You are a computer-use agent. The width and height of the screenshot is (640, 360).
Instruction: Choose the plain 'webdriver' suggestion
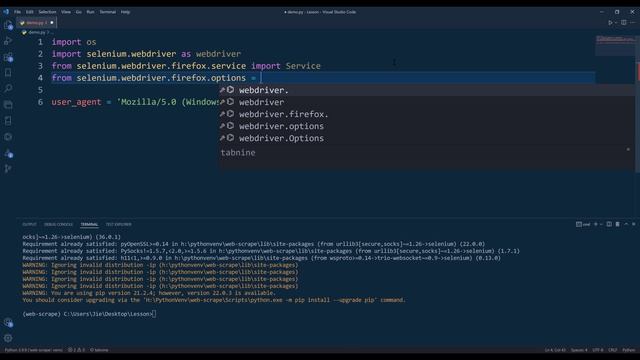427,102
